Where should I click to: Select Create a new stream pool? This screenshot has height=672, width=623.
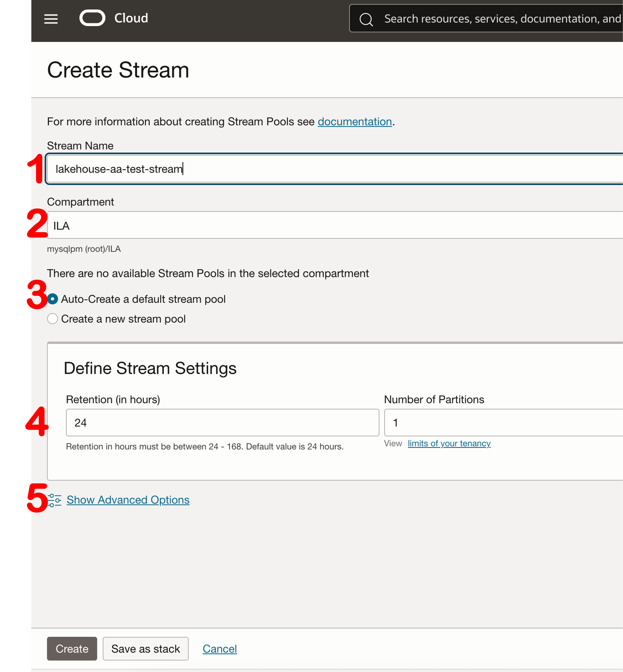[53, 318]
